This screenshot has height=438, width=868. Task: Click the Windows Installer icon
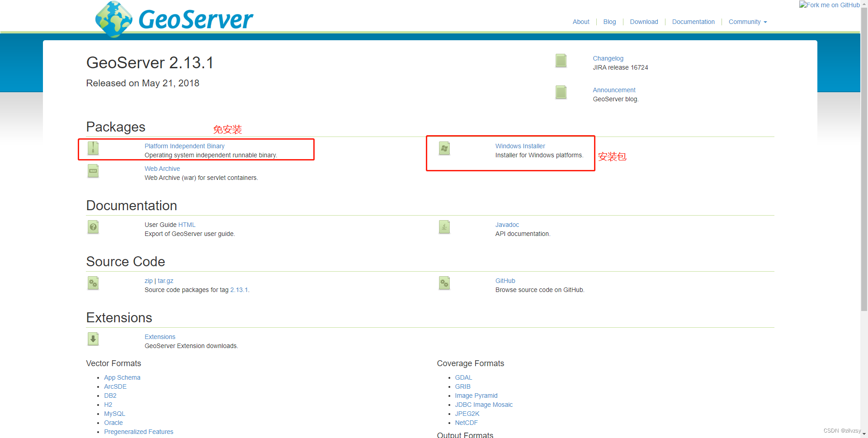(x=444, y=148)
